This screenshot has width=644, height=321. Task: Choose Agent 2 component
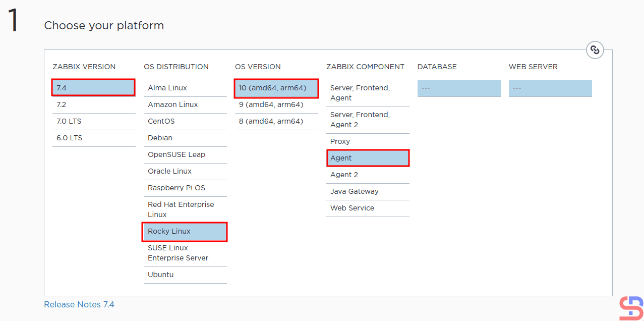(x=367, y=175)
